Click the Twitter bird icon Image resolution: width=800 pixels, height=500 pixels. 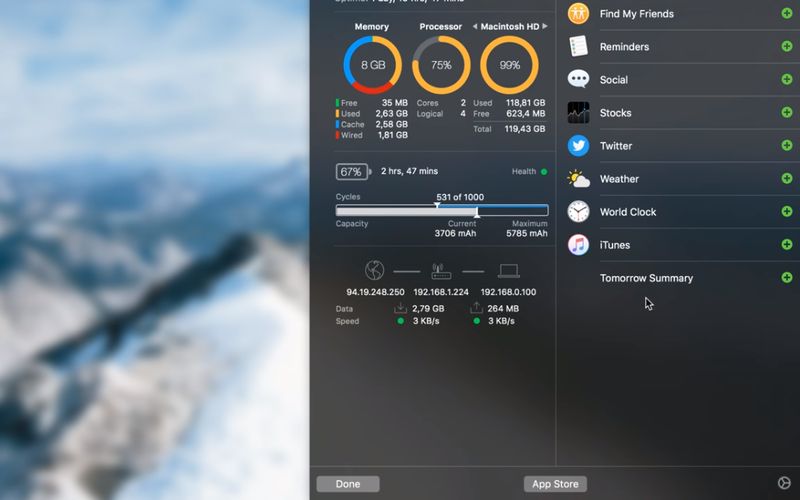(578, 145)
